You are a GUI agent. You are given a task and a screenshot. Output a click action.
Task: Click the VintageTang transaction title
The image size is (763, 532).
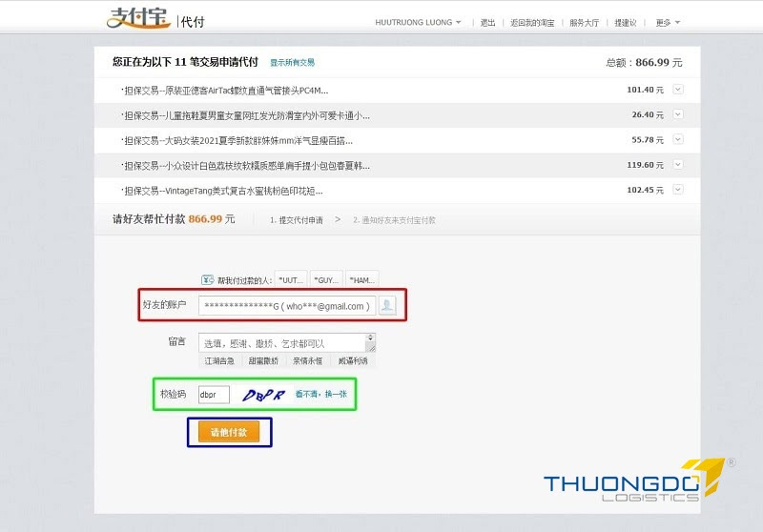click(223, 191)
